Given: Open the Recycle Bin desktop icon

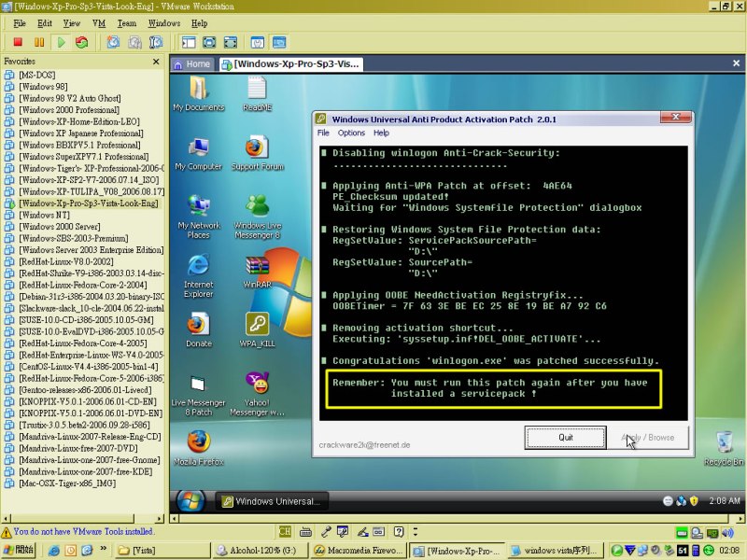Looking at the screenshot, I should click(725, 448).
